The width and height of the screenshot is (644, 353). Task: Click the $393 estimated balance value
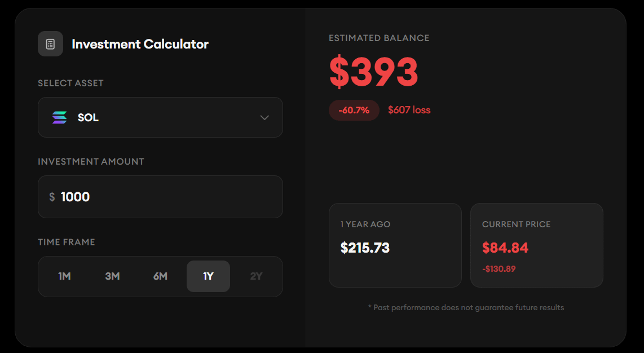click(x=373, y=72)
